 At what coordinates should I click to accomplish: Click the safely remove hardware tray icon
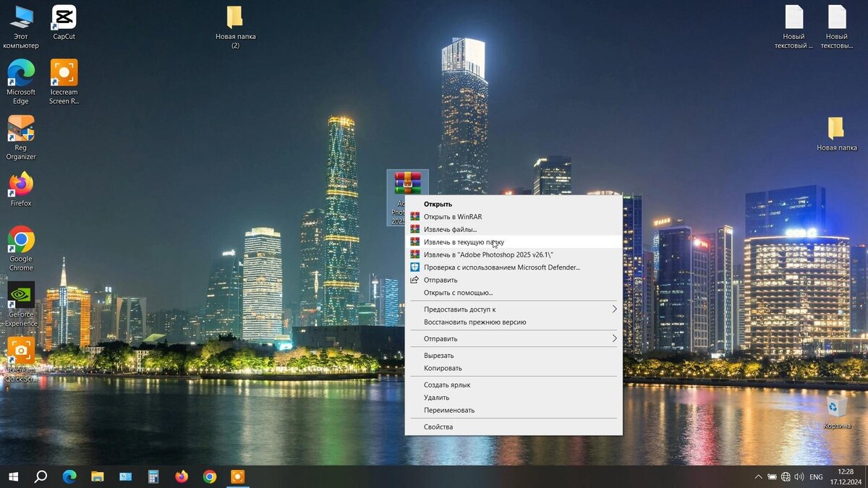pos(772,477)
